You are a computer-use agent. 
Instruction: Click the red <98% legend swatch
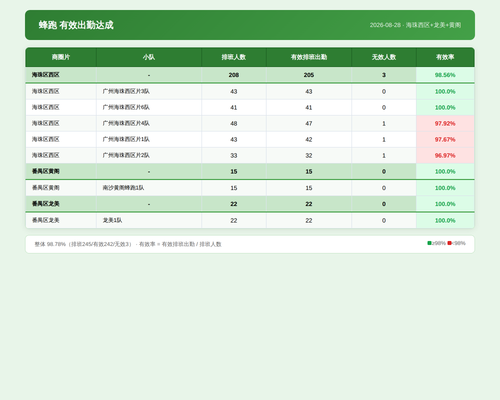[449, 243]
